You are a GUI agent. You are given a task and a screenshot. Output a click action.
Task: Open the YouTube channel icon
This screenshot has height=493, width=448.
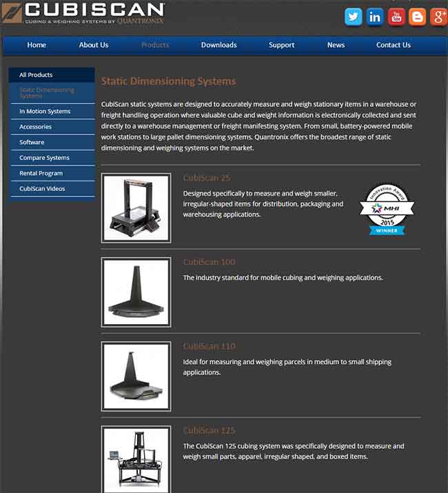coord(396,17)
